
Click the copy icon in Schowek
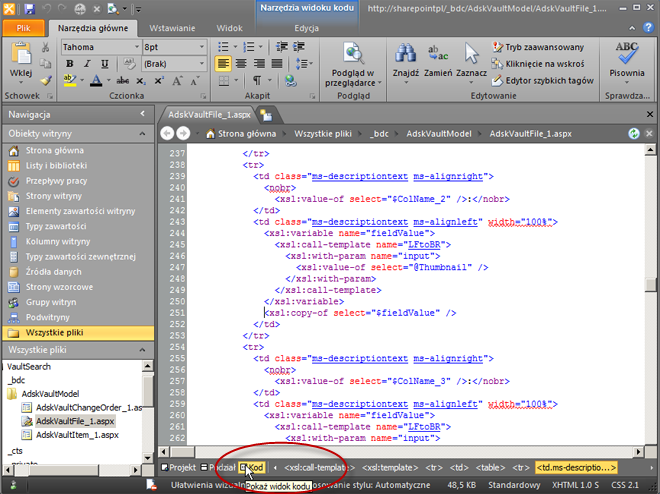[45, 64]
